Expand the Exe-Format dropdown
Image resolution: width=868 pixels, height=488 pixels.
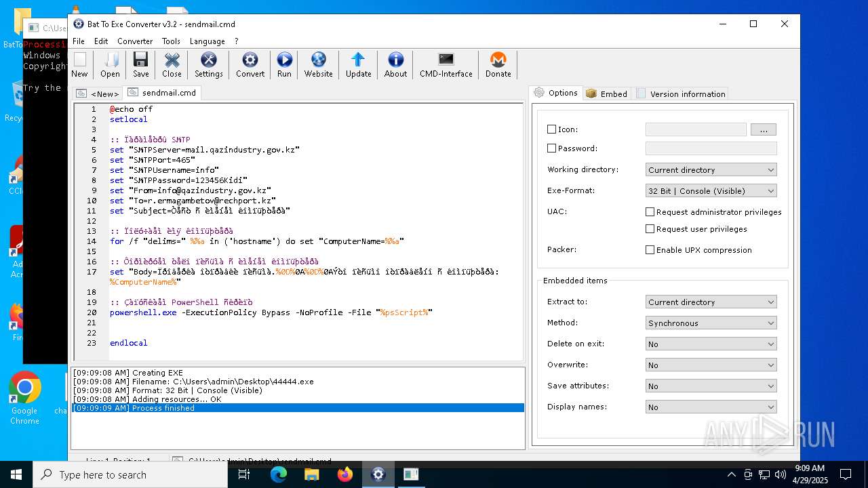click(x=711, y=191)
